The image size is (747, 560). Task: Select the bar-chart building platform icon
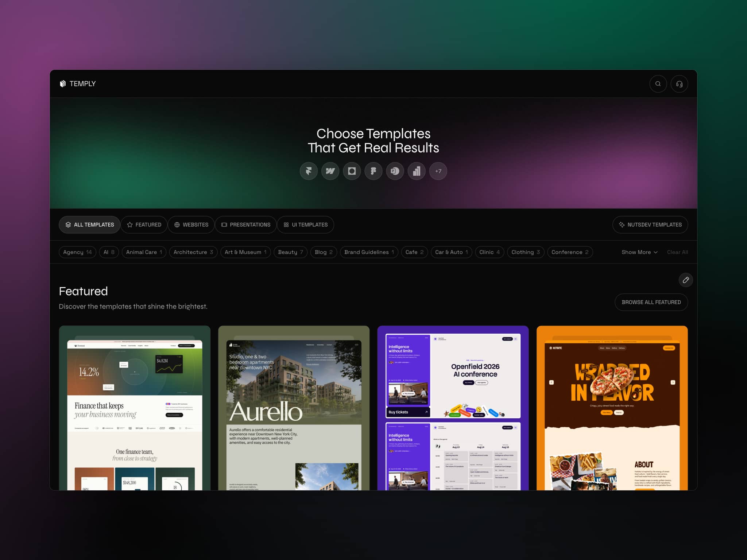click(417, 171)
